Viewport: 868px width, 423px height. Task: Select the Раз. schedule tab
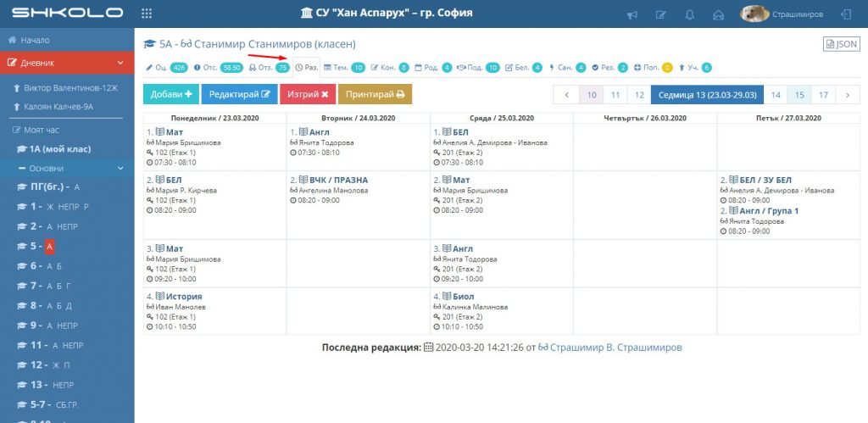pos(307,68)
